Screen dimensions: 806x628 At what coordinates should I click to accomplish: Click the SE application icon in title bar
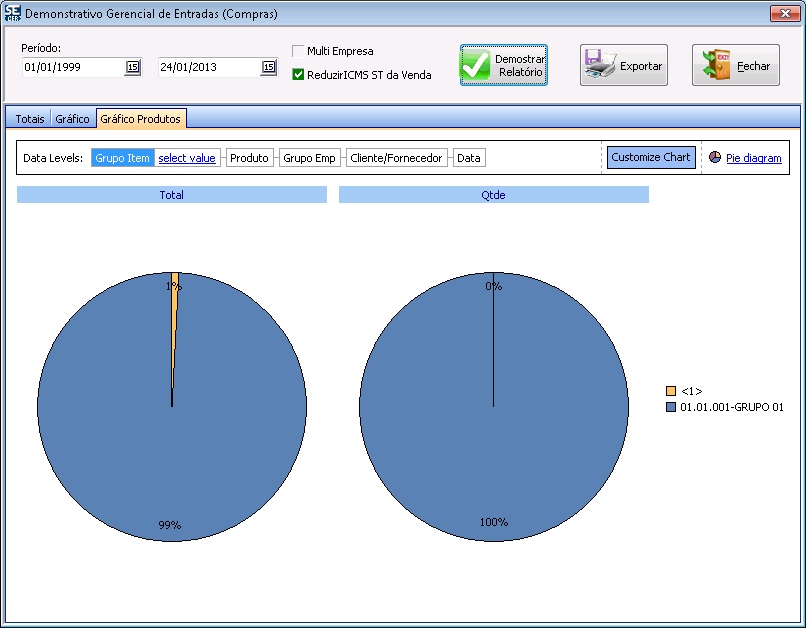pos(12,14)
